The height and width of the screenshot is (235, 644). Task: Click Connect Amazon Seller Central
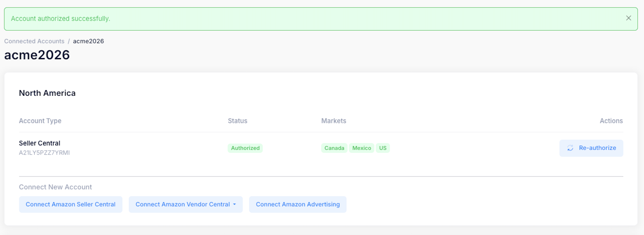coord(71,204)
